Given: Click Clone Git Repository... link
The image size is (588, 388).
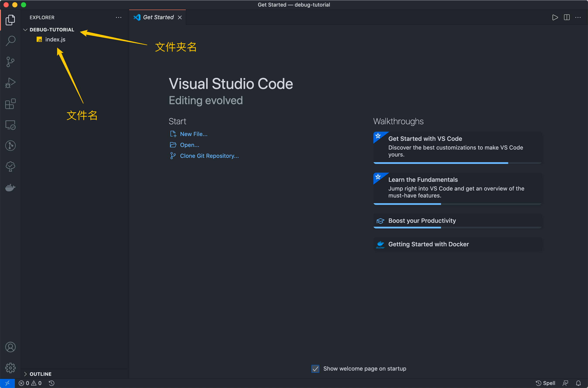Looking at the screenshot, I should pos(209,156).
